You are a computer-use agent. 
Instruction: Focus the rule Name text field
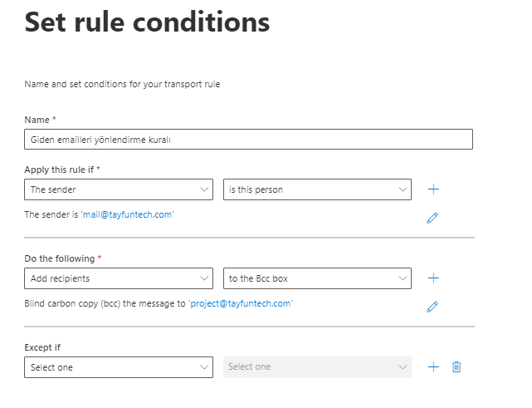pyautogui.click(x=248, y=140)
